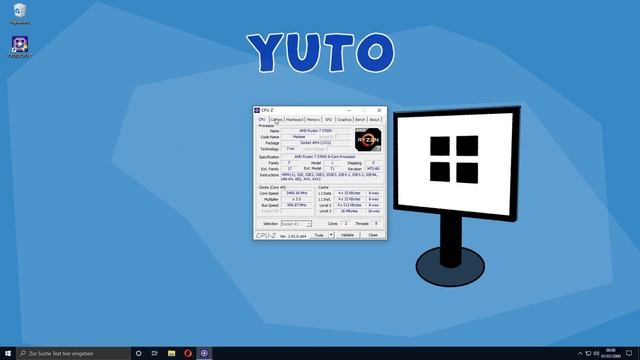This screenshot has height=360, width=640.
Task: Click the Package socket value field
Action: pos(316,143)
